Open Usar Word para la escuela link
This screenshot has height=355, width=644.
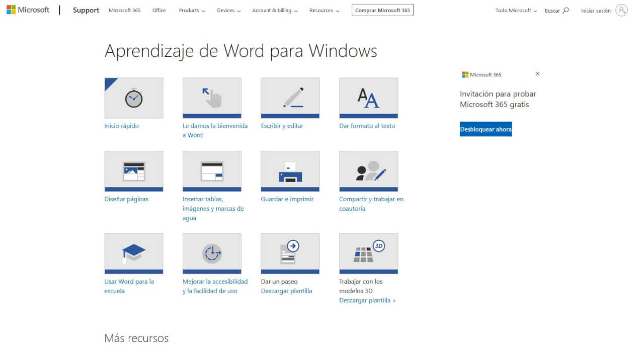[129, 286]
